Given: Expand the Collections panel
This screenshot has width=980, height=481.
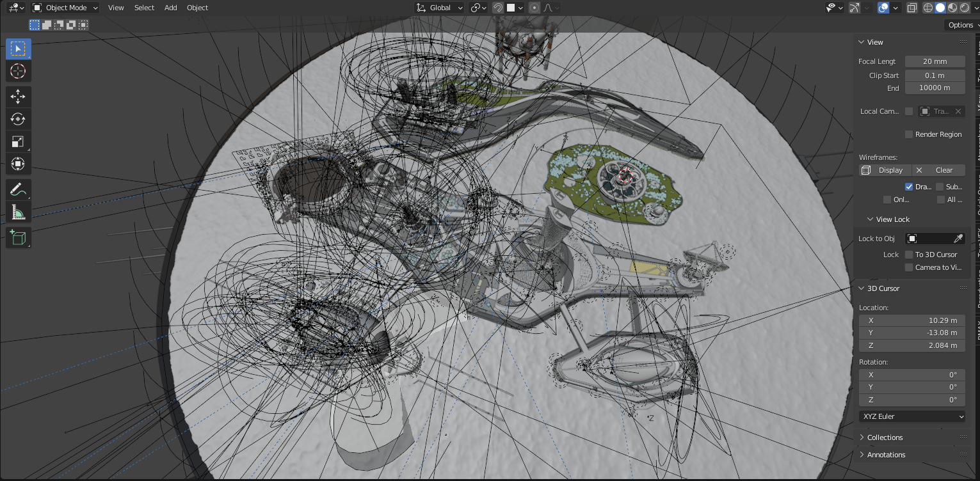Looking at the screenshot, I should 885,438.
